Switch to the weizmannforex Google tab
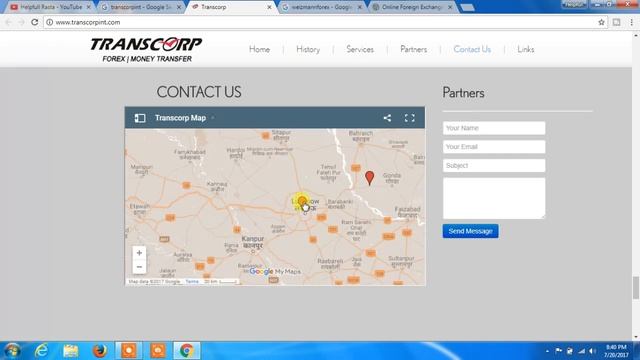 [x=322, y=7]
